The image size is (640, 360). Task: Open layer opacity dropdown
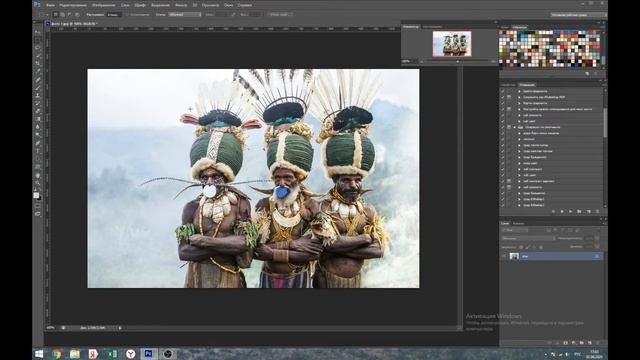[x=597, y=238]
